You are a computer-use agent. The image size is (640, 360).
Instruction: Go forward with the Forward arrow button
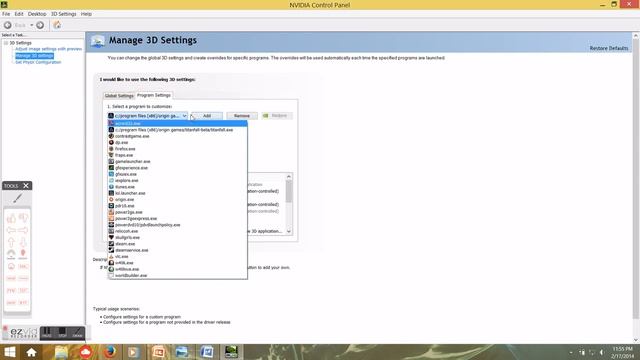point(40,25)
